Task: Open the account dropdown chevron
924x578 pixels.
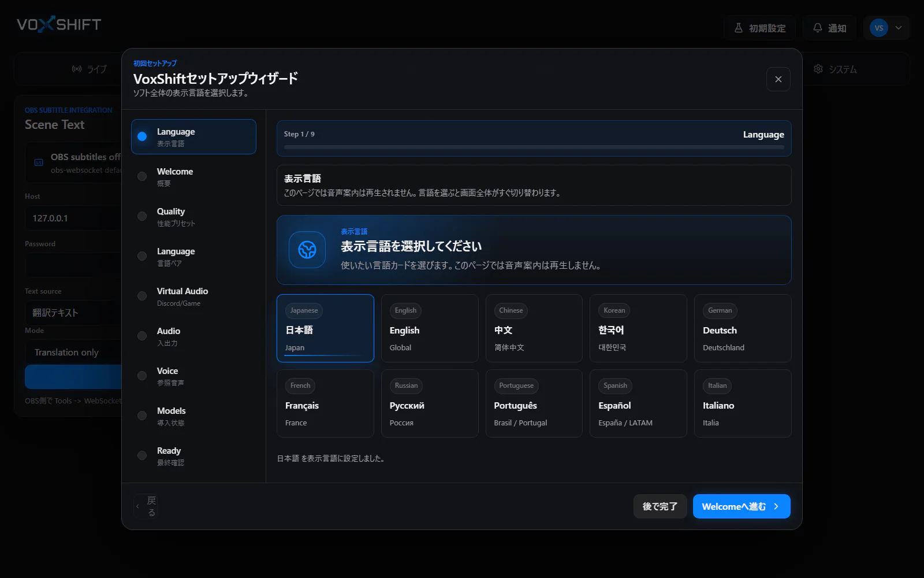Action: 899,28
